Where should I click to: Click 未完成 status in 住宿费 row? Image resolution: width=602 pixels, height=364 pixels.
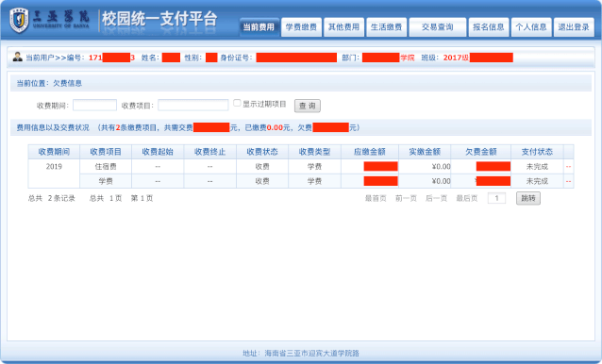[537, 167]
